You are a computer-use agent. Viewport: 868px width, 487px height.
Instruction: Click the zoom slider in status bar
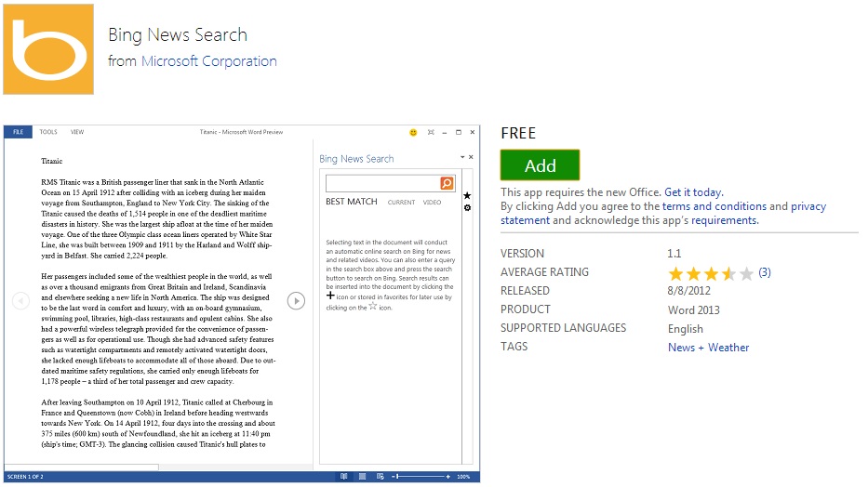pyautogui.click(x=421, y=477)
